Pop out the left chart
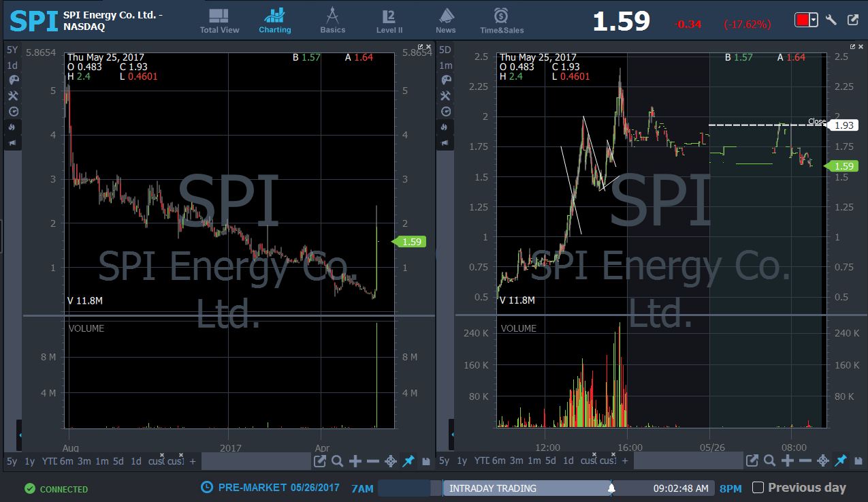The height and width of the screenshot is (502, 868). [320, 461]
